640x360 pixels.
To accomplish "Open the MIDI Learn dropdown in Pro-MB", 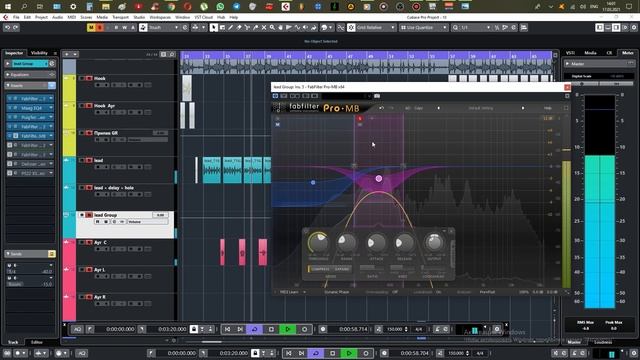I will tap(293, 292).
